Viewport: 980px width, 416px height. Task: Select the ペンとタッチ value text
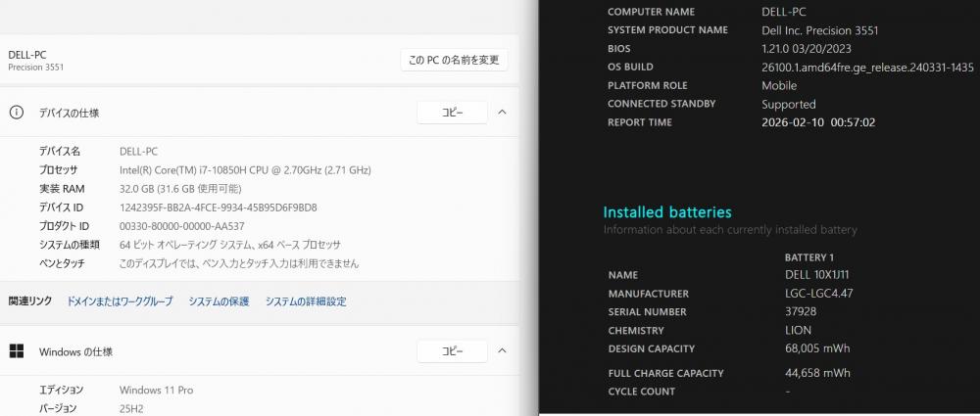[x=239, y=263]
